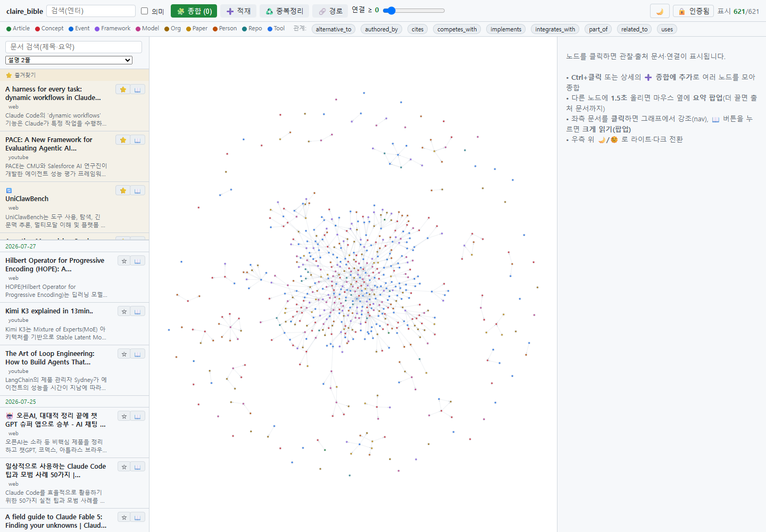Viewport: 766px width, 532px height.
Task: Open the 설명 2줄 description length dropdown
Action: click(69, 60)
